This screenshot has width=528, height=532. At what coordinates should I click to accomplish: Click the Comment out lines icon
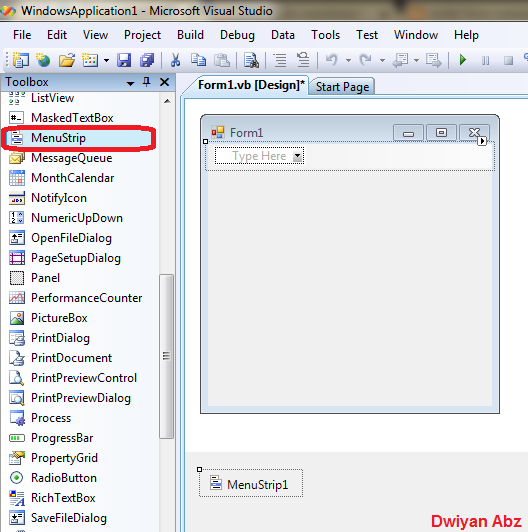pos(280,60)
